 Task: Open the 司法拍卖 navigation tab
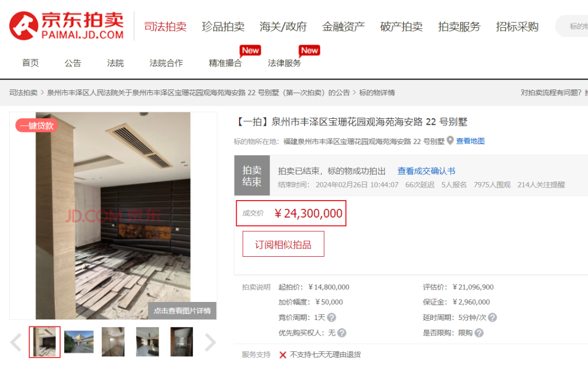tap(165, 27)
